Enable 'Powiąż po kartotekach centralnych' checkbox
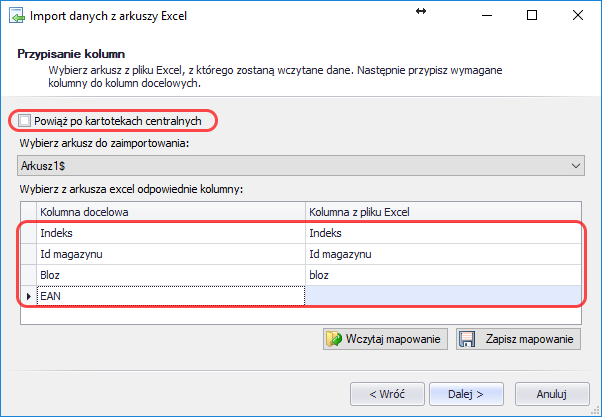 click(x=26, y=121)
